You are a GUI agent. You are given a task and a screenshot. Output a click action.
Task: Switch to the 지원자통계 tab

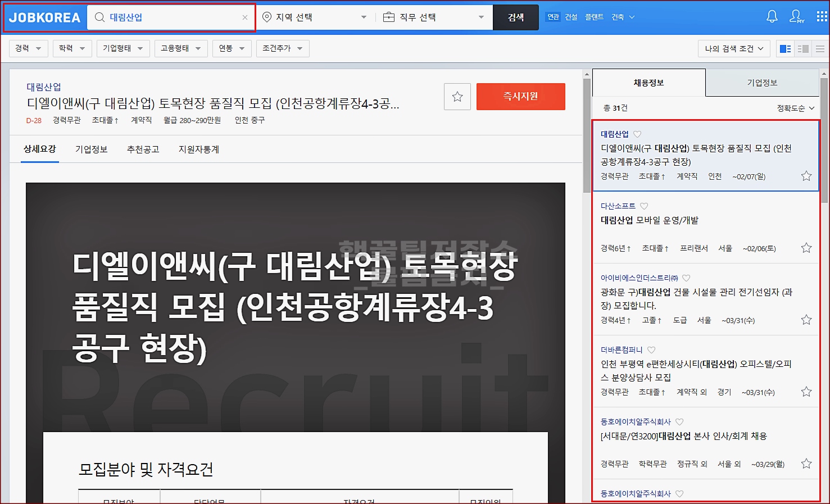pyautogui.click(x=199, y=149)
